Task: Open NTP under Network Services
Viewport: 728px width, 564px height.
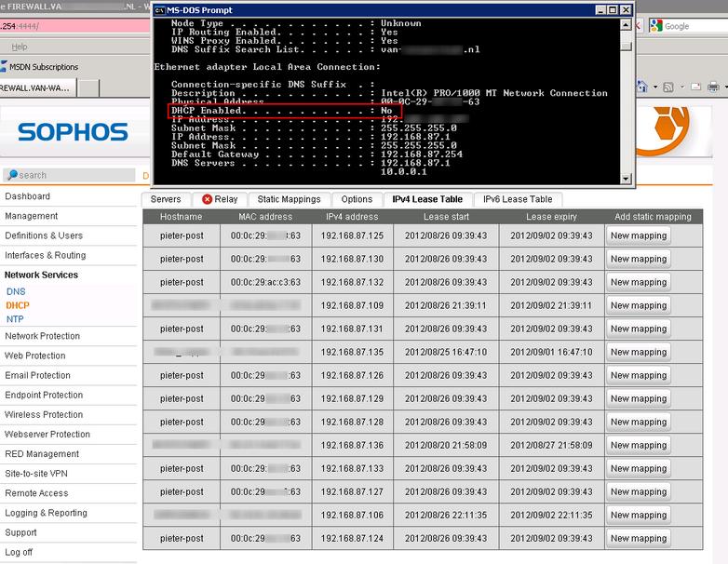Action: pyautogui.click(x=15, y=319)
